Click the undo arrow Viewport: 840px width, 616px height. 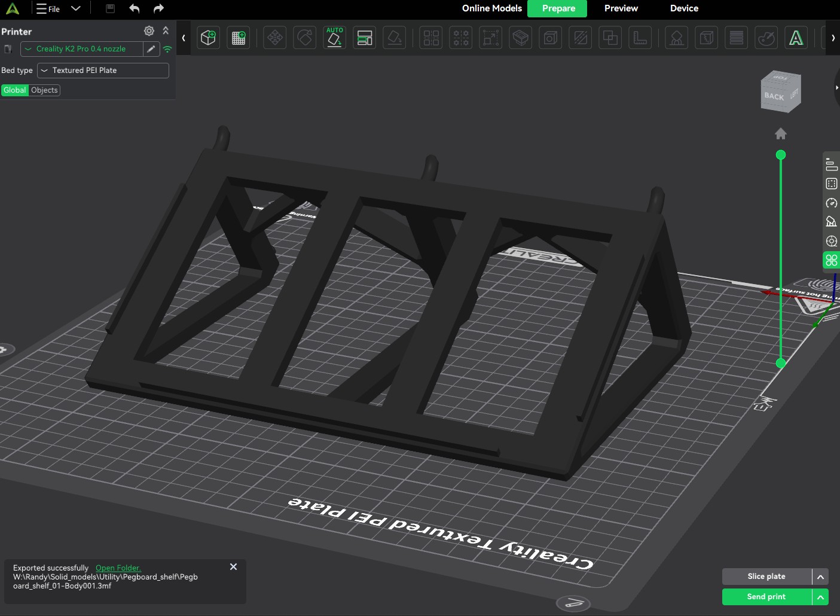coord(134,8)
